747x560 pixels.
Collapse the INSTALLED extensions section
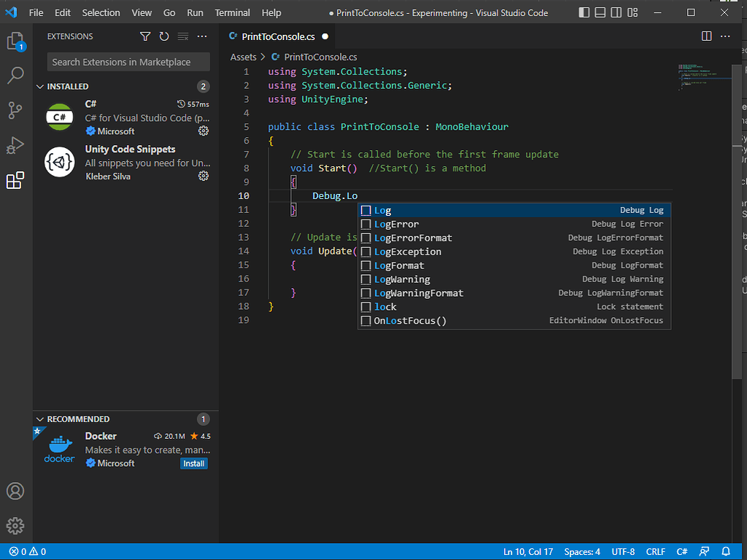pos(40,87)
